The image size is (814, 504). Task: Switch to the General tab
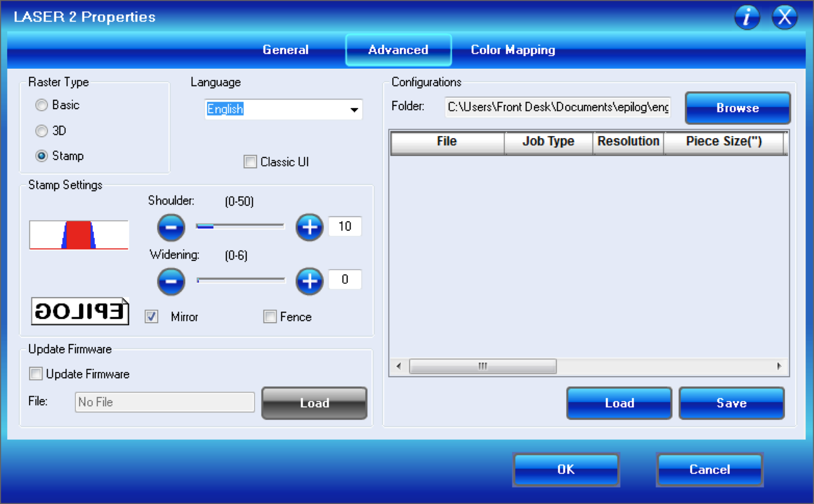coord(285,50)
